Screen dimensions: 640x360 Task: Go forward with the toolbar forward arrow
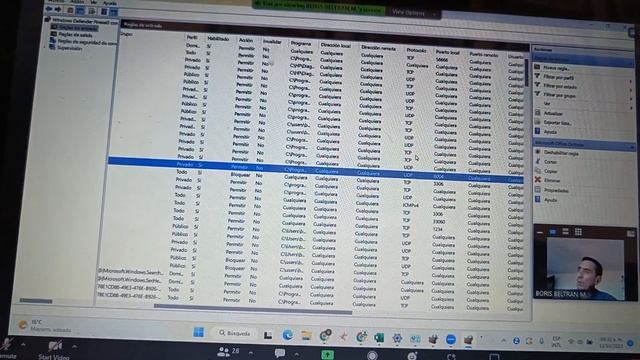(x=58, y=9)
